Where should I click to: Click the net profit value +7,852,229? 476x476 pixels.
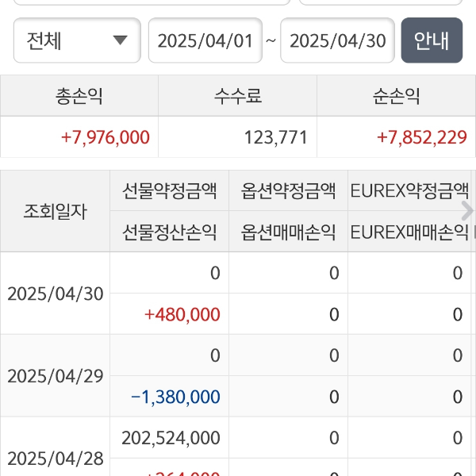tap(421, 137)
